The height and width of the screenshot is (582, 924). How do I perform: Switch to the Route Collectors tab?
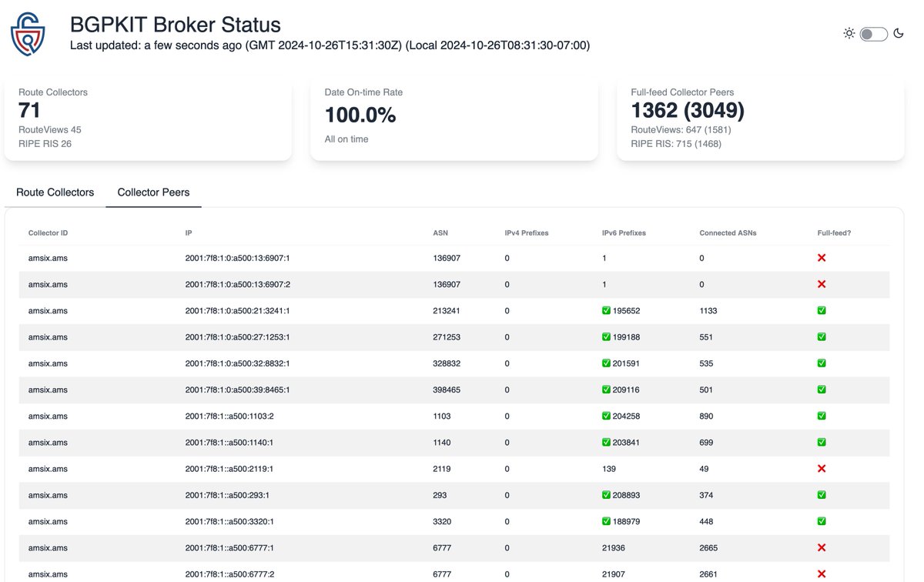pyautogui.click(x=53, y=192)
